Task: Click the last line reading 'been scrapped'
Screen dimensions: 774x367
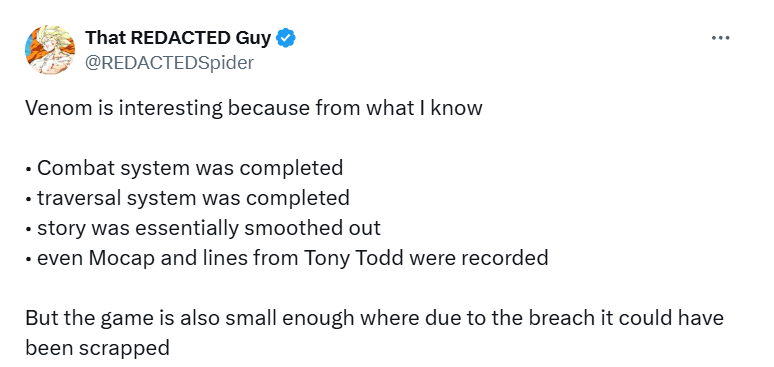Action: pyautogui.click(x=97, y=348)
